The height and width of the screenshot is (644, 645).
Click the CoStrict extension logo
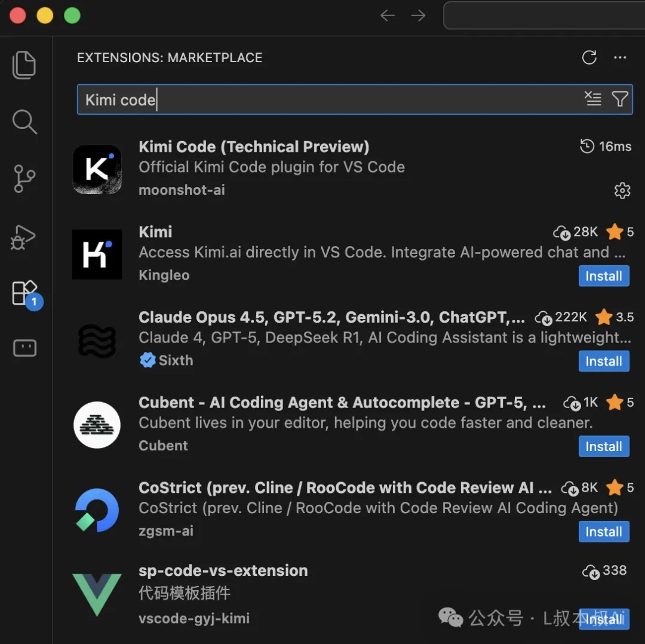coord(97,510)
